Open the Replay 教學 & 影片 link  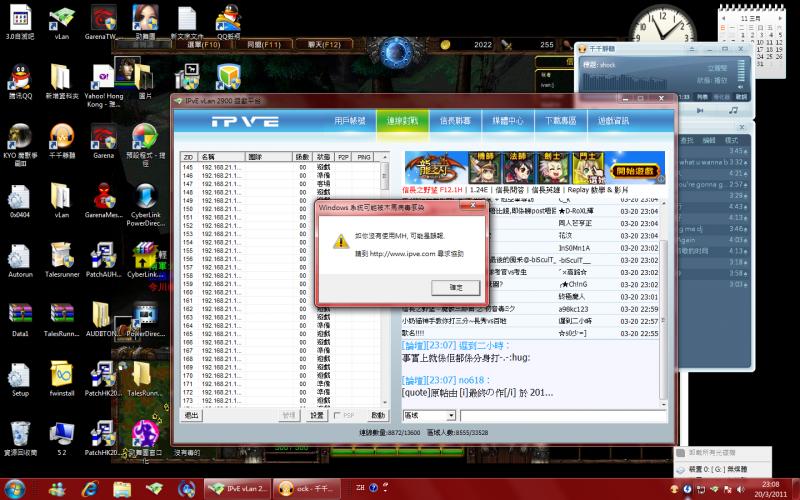[598, 190]
